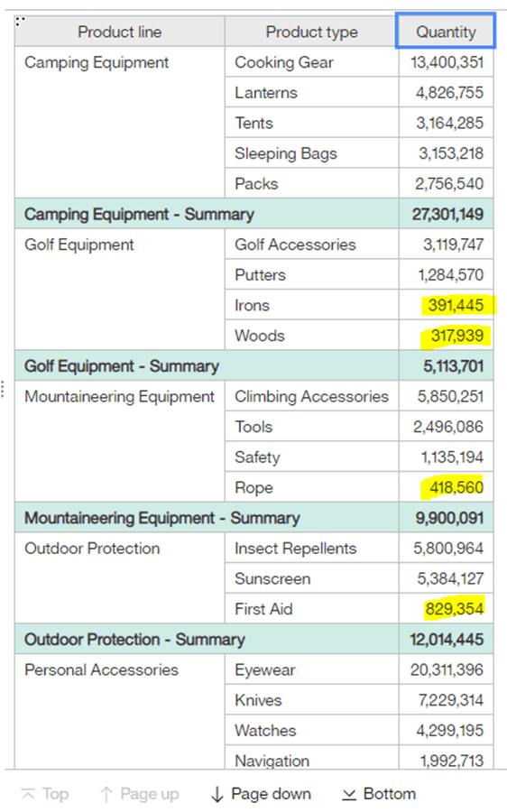Click the quantity 20,311,396
Viewport: 507px width, 812px height.
447,669
